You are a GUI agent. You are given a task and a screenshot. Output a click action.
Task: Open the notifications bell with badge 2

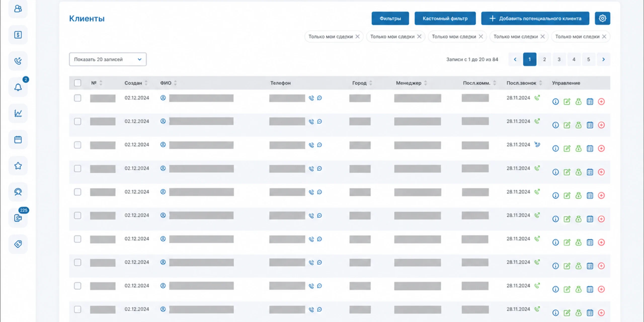tap(18, 87)
